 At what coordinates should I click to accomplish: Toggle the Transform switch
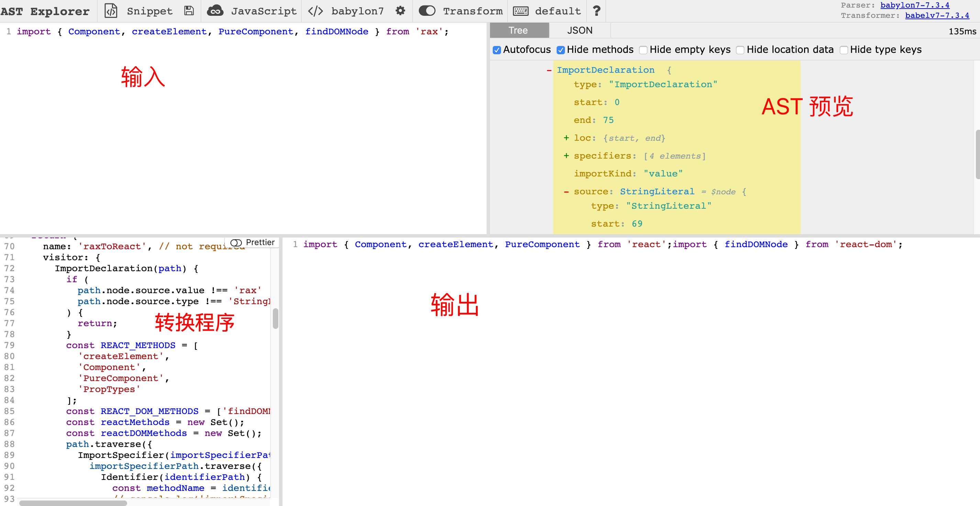(x=427, y=11)
